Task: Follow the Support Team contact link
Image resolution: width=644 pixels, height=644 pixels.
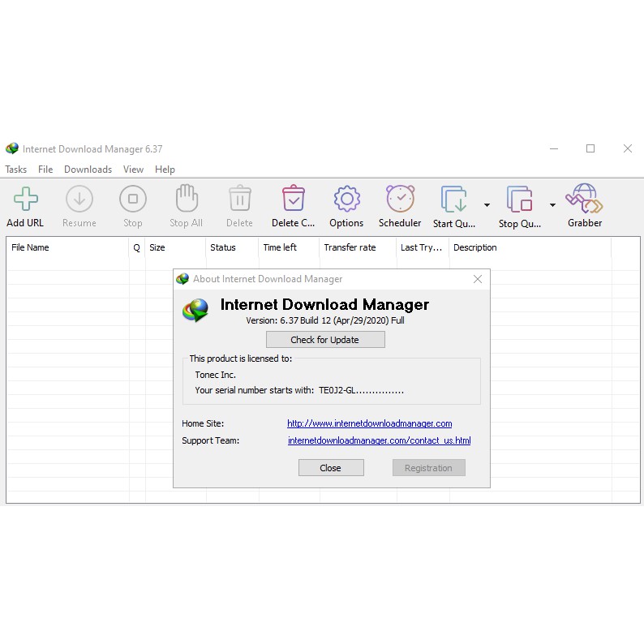Action: pyautogui.click(x=379, y=441)
